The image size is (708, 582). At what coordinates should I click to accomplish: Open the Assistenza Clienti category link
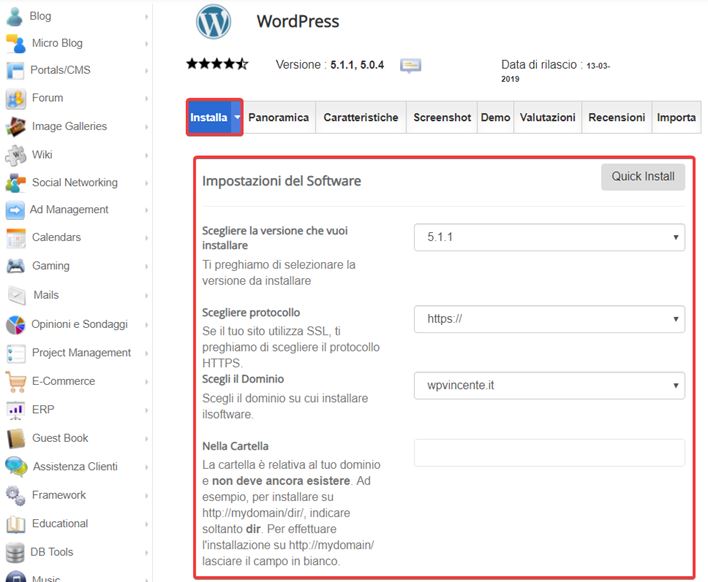pyautogui.click(x=75, y=467)
